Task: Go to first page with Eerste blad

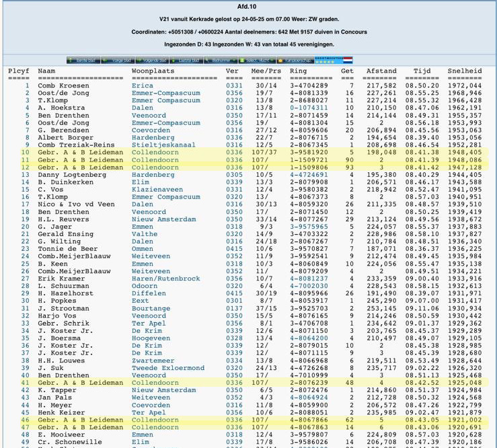Action: click(83, 61)
